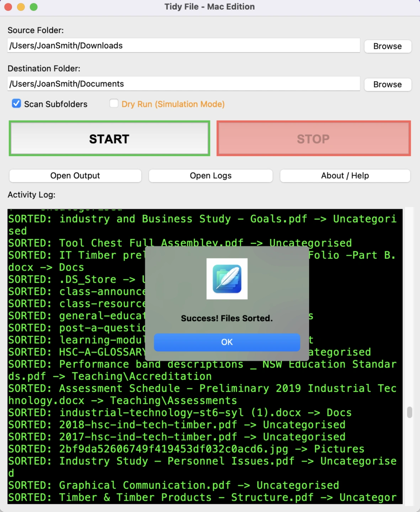
Task: Browse for the Source Folder
Action: (x=387, y=46)
